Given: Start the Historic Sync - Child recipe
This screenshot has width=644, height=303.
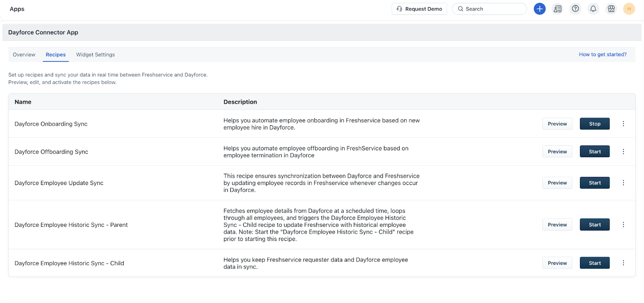Looking at the screenshot, I should point(594,263).
